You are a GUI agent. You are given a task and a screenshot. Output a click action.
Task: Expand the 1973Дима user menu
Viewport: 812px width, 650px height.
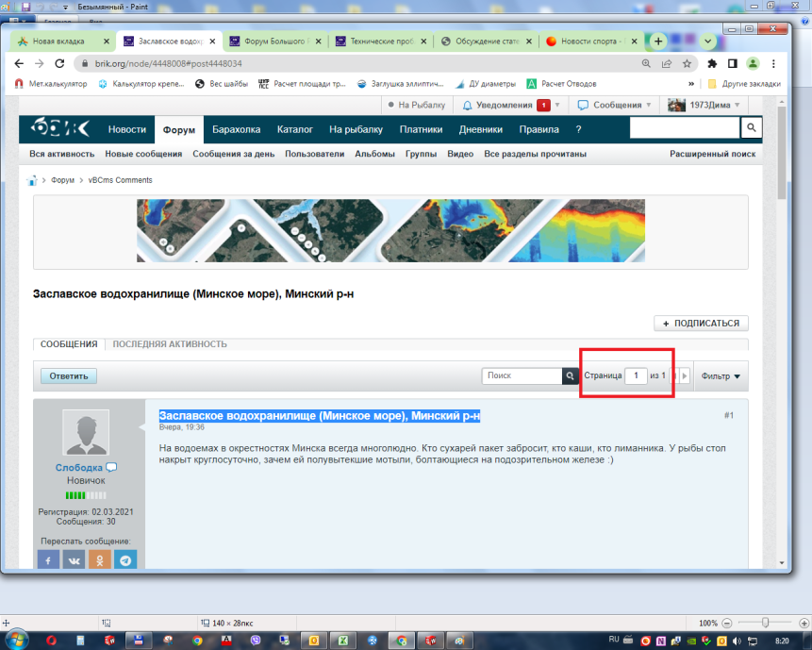703,105
